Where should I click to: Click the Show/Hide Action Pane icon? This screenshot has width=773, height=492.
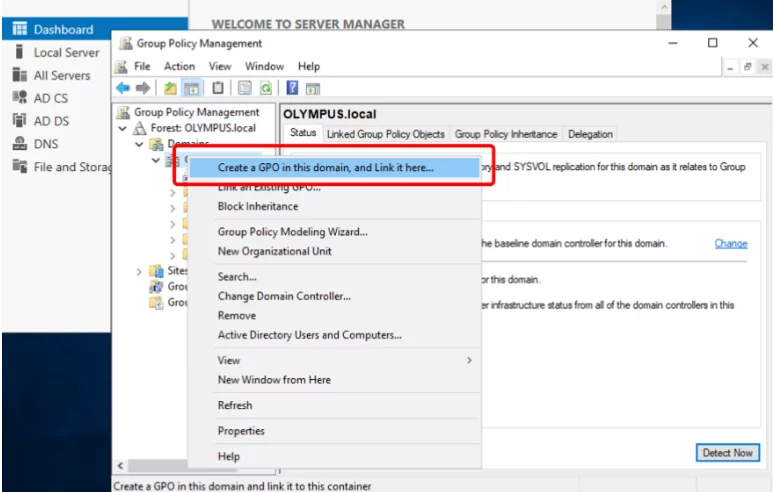(x=313, y=89)
